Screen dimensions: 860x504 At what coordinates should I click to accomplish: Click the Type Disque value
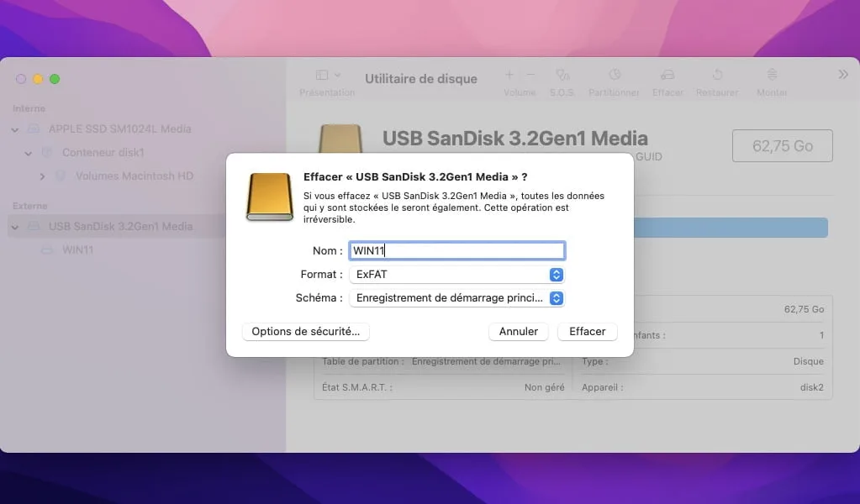coord(809,361)
